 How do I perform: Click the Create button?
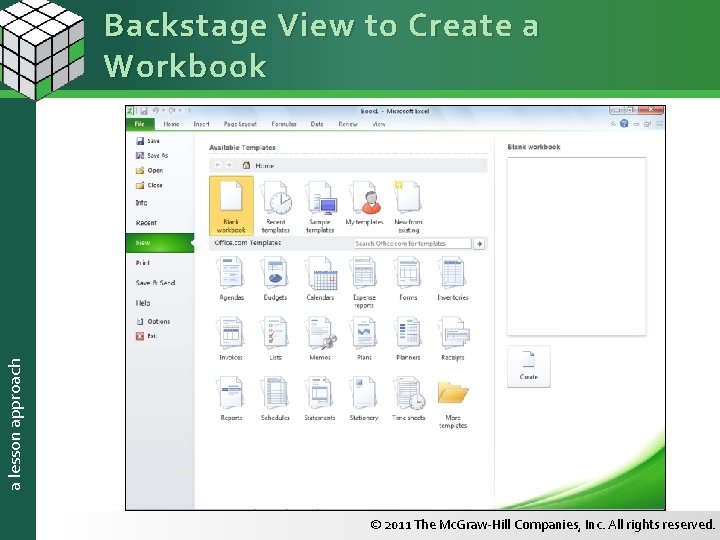(529, 366)
